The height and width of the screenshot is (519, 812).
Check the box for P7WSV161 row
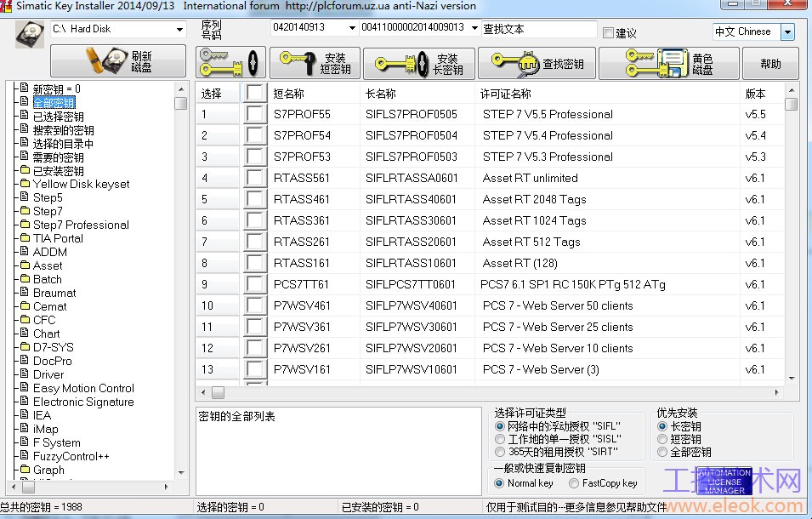pos(255,368)
